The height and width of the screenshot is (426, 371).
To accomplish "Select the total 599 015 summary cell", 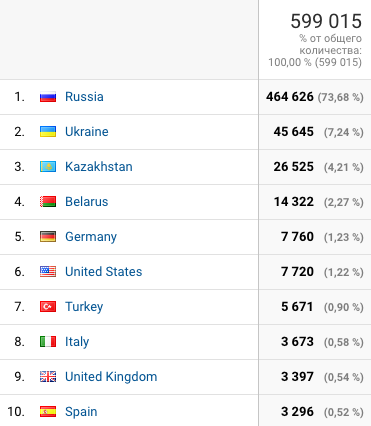I will pyautogui.click(x=315, y=40).
